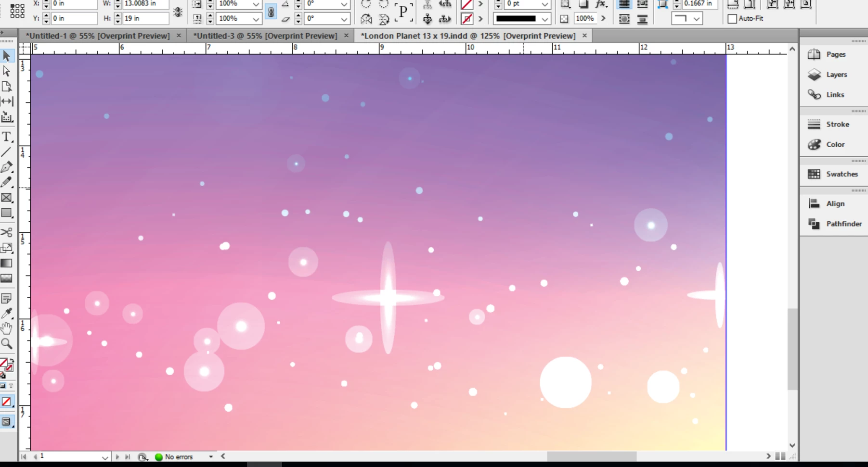The image size is (868, 467).
Task: Enable the Auto-Fit checkbox
Action: 732,19
